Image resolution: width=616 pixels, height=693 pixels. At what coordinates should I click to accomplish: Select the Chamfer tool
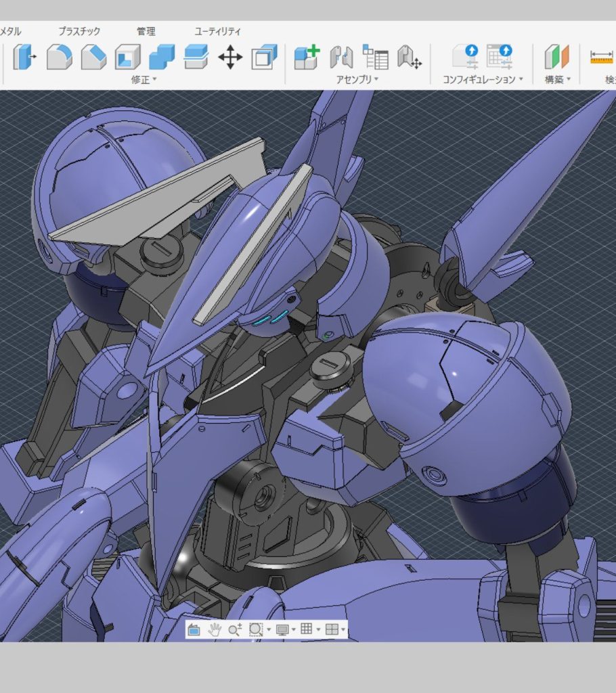(x=93, y=57)
